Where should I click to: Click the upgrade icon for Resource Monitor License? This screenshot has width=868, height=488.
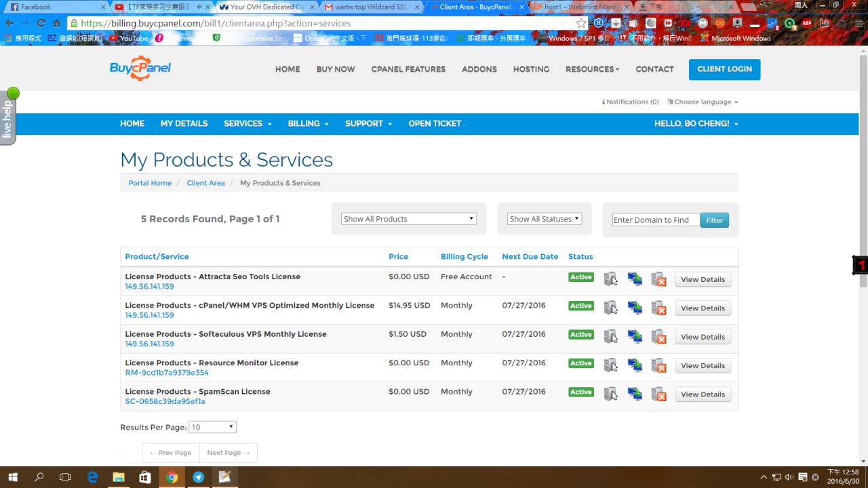pyautogui.click(x=635, y=366)
